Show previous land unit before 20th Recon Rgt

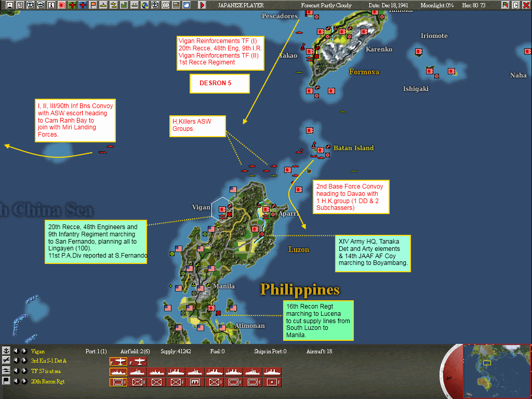(x=16, y=381)
